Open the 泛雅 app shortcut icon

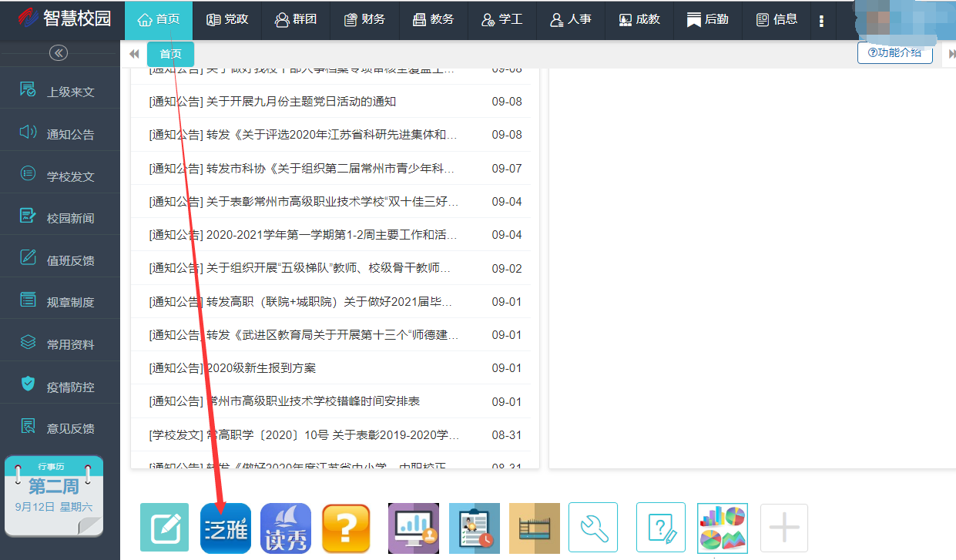click(x=226, y=528)
